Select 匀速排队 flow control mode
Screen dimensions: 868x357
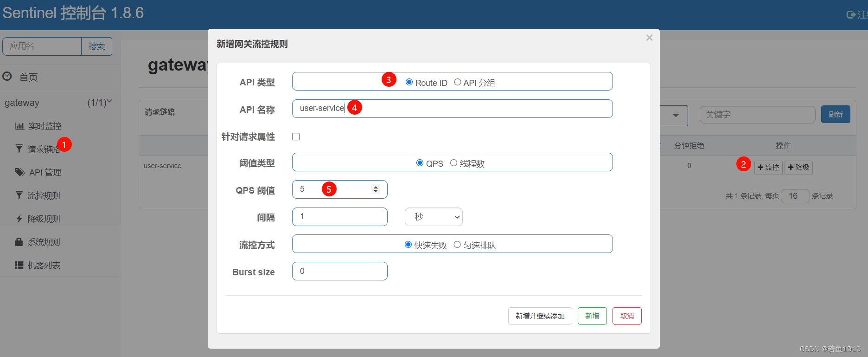click(457, 245)
